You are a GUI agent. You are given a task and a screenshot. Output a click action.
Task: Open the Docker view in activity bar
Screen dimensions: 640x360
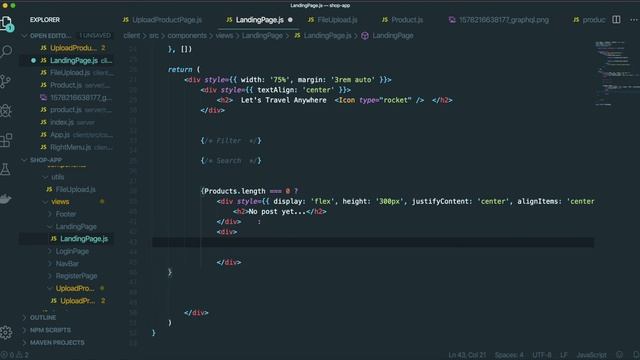[x=5, y=199]
